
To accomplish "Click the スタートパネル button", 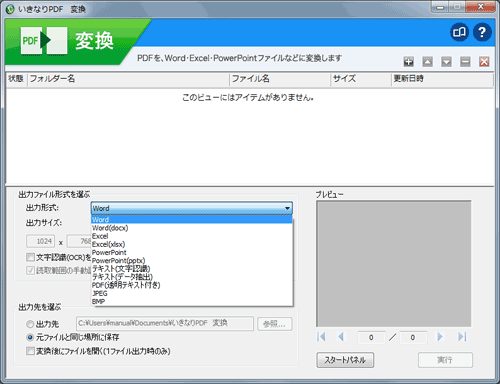I will pos(345,360).
